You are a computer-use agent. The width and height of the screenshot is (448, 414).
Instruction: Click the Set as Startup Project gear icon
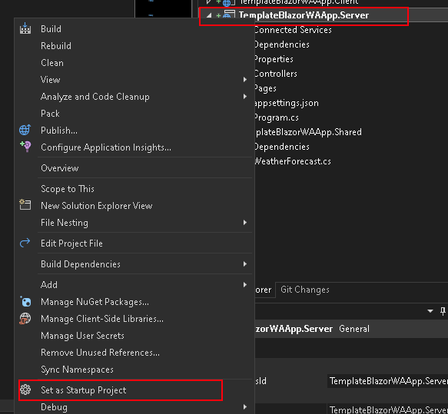[x=26, y=389]
